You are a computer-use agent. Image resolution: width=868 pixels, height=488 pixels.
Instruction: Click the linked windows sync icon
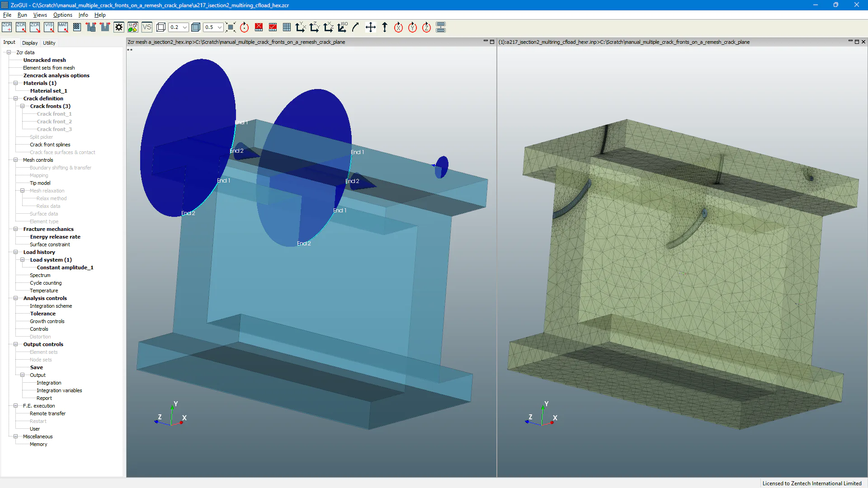[x=441, y=27]
